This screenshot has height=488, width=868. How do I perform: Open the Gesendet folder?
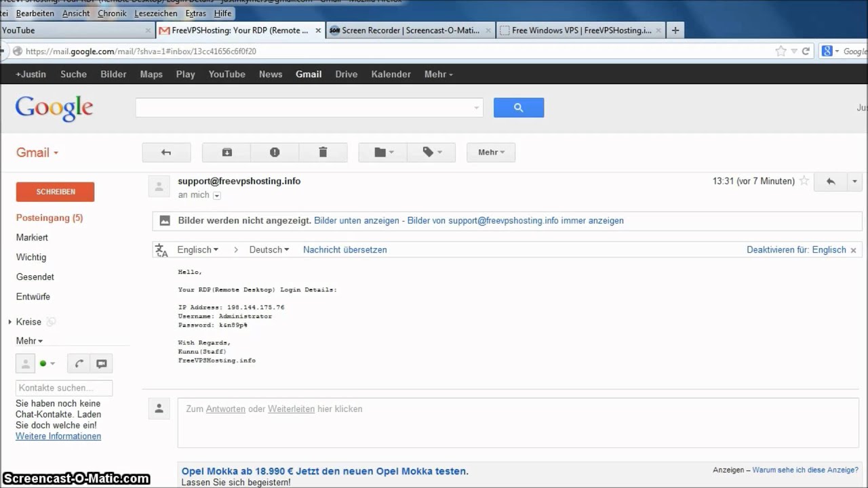(35, 277)
